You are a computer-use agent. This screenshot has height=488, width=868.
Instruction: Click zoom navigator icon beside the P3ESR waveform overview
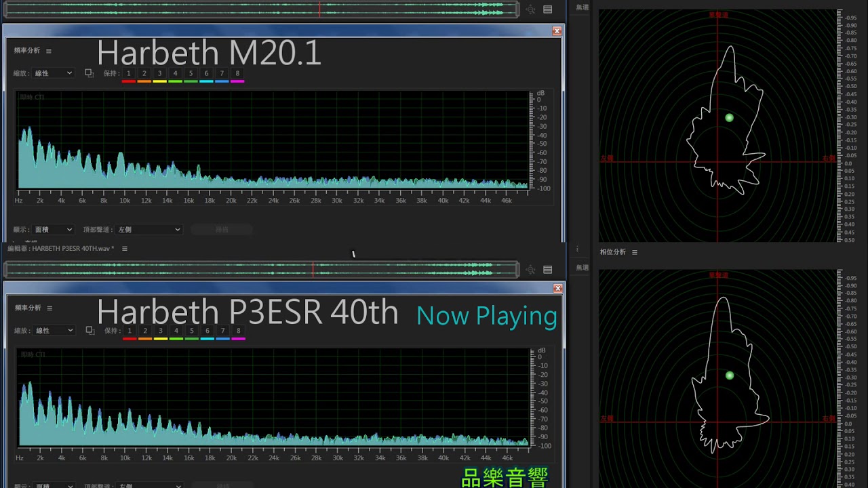pos(531,270)
